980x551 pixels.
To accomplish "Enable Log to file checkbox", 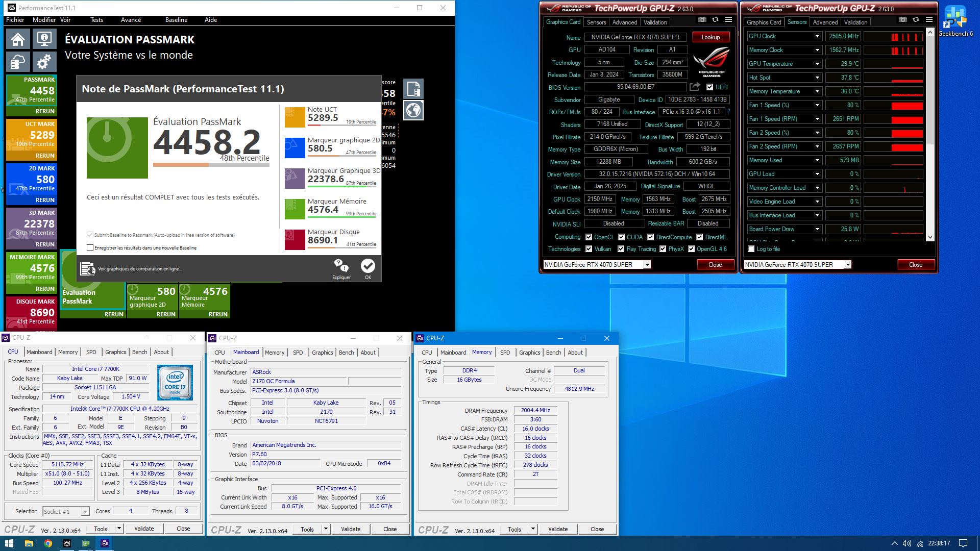I will [x=751, y=249].
